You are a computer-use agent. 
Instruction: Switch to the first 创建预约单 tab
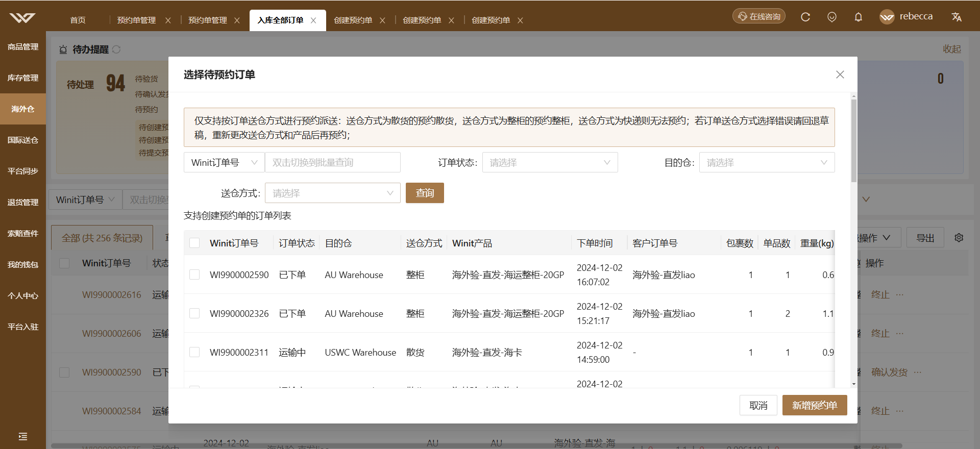coord(353,20)
